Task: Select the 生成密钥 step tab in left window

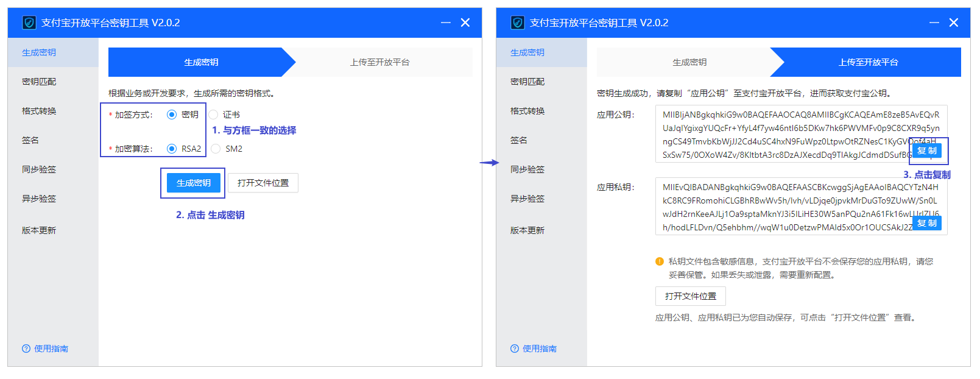Action: (x=201, y=62)
